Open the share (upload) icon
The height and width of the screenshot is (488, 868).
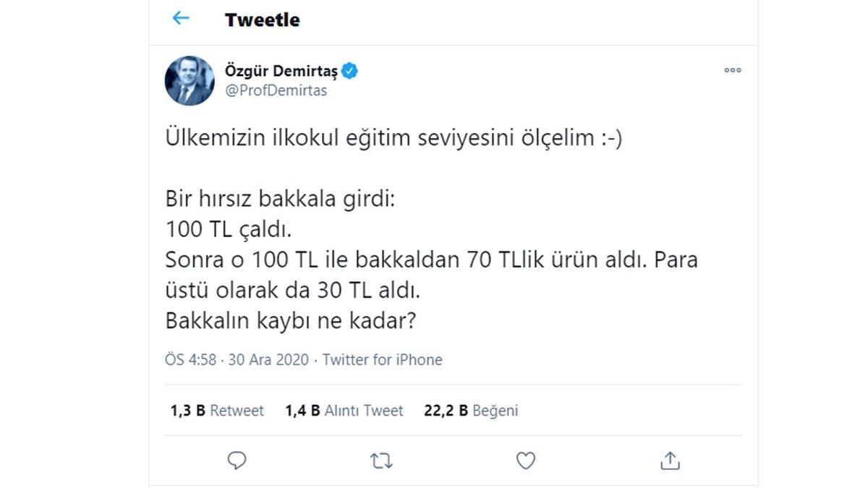click(670, 461)
